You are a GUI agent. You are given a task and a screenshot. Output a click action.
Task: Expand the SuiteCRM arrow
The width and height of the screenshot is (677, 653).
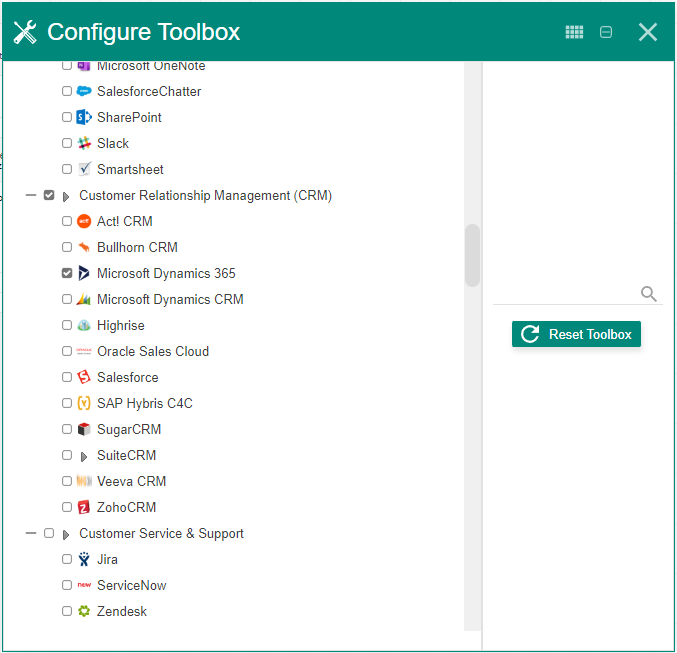pyautogui.click(x=84, y=456)
